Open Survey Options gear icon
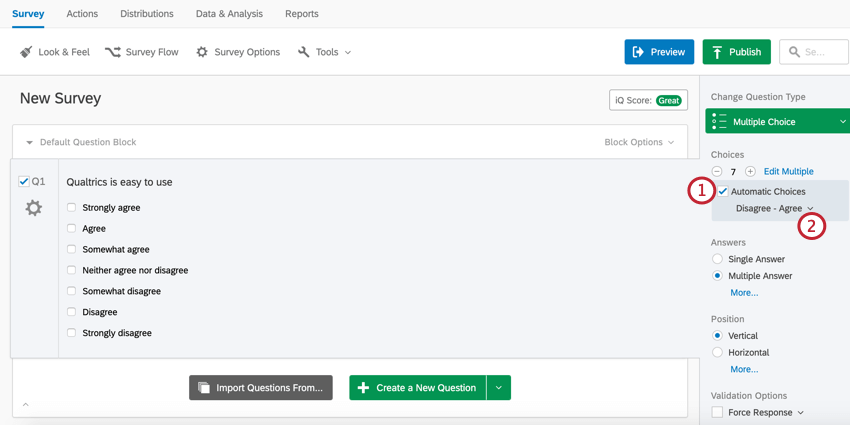The image size is (850, 425). 202,52
